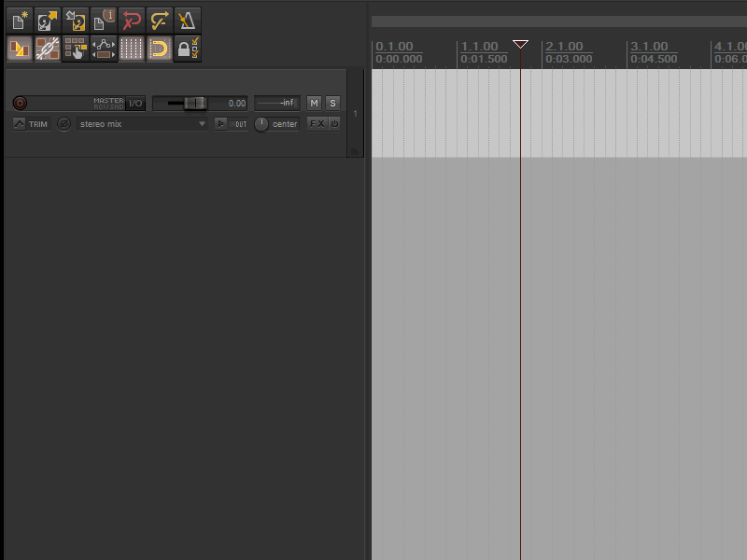Toggle locking padlock icon
The height and width of the screenshot is (560, 747).
click(x=188, y=49)
